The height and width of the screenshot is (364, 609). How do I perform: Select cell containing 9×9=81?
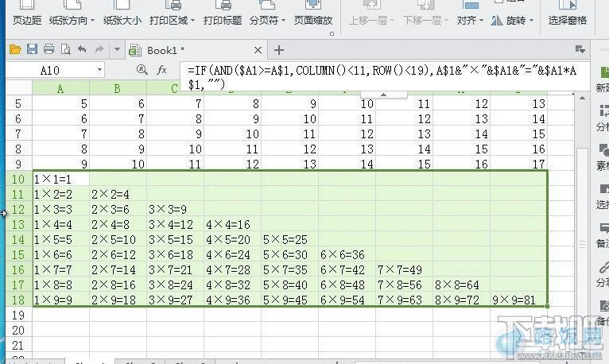519,300
